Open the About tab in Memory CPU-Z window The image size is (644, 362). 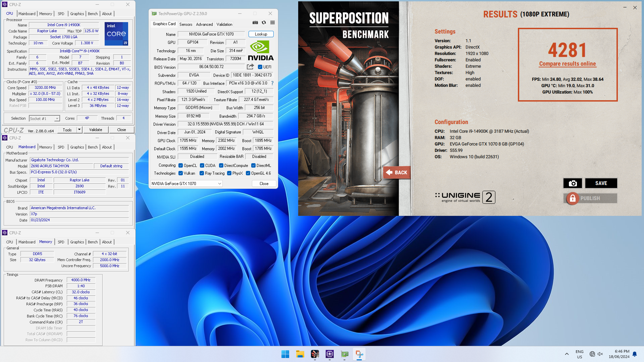(x=107, y=242)
